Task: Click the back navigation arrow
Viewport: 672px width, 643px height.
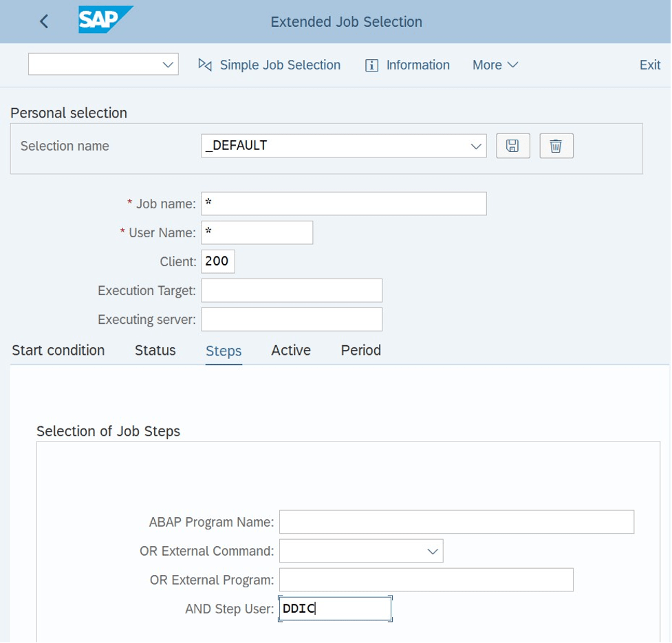Action: pos(43,21)
